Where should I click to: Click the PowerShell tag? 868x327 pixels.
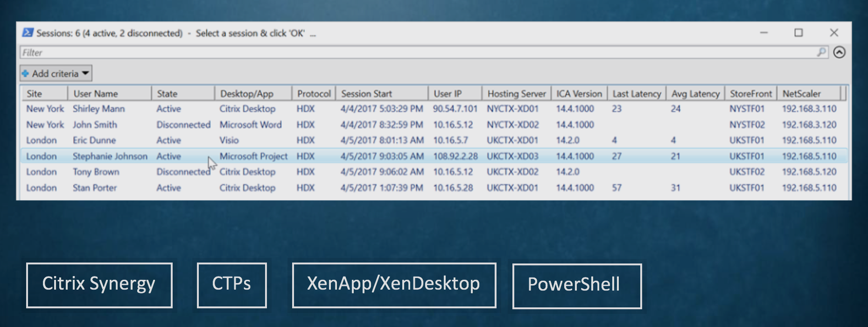(x=576, y=286)
